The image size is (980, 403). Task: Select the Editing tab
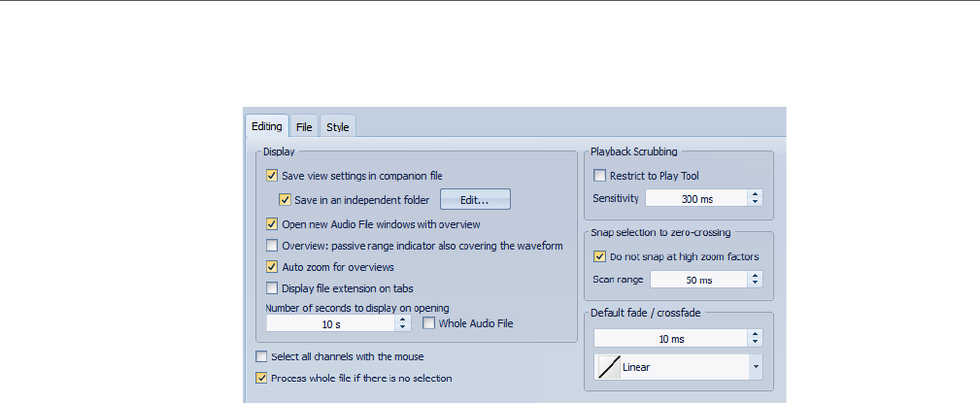tap(266, 126)
